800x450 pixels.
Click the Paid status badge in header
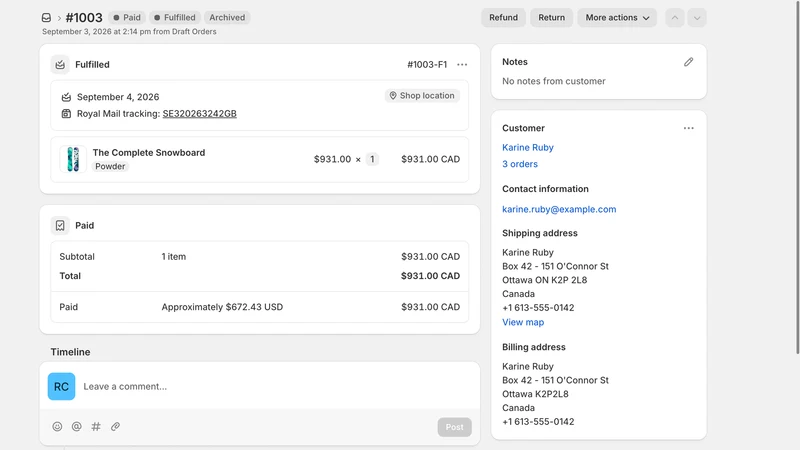127,18
